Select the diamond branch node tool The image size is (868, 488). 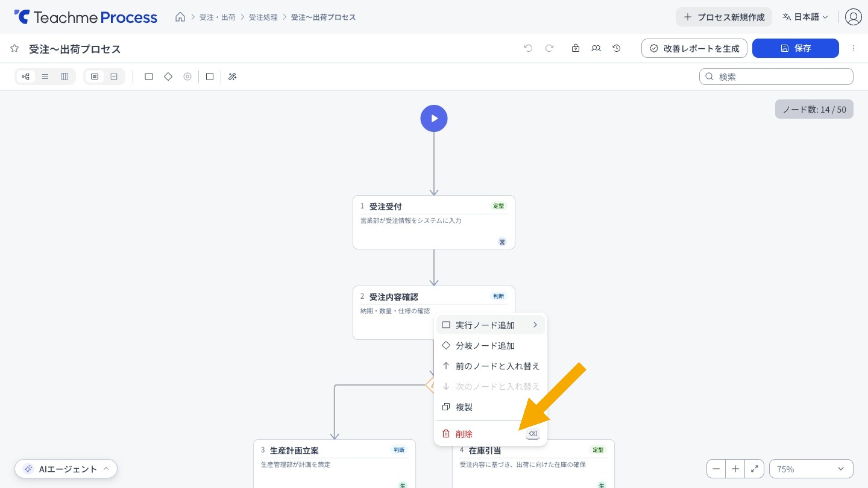168,77
